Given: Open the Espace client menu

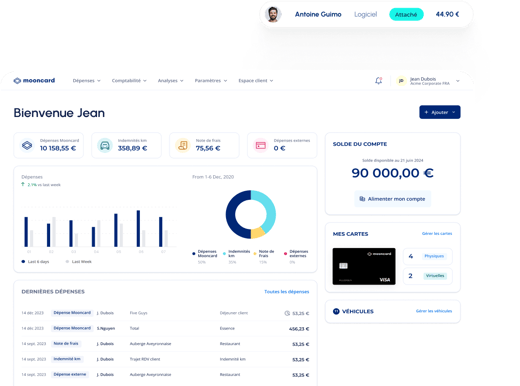Looking at the screenshot, I should pyautogui.click(x=256, y=81).
